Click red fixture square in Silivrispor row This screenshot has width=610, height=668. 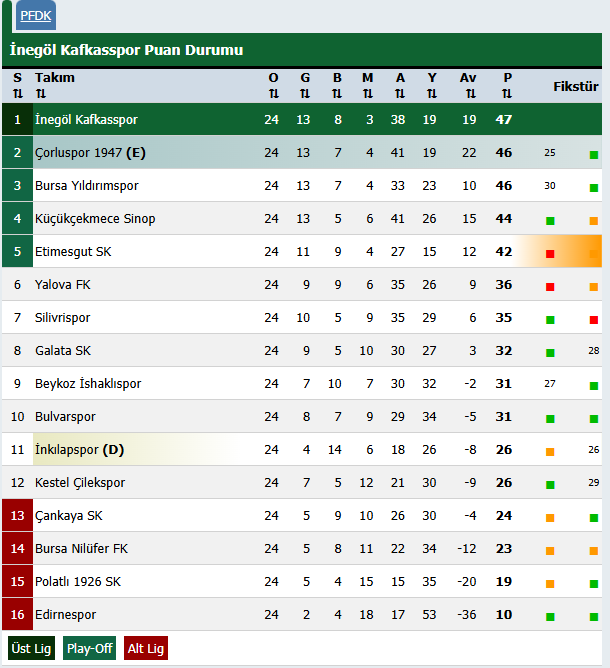pyautogui.click(x=594, y=320)
